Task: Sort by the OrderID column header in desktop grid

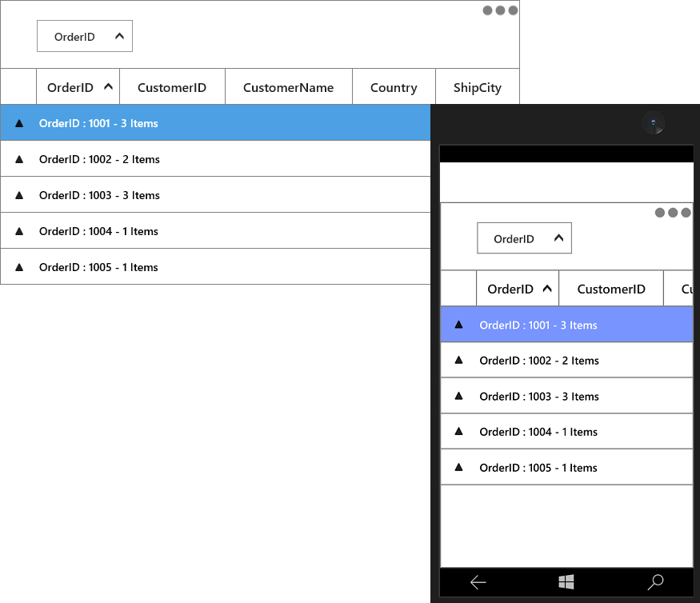Action: [x=78, y=87]
